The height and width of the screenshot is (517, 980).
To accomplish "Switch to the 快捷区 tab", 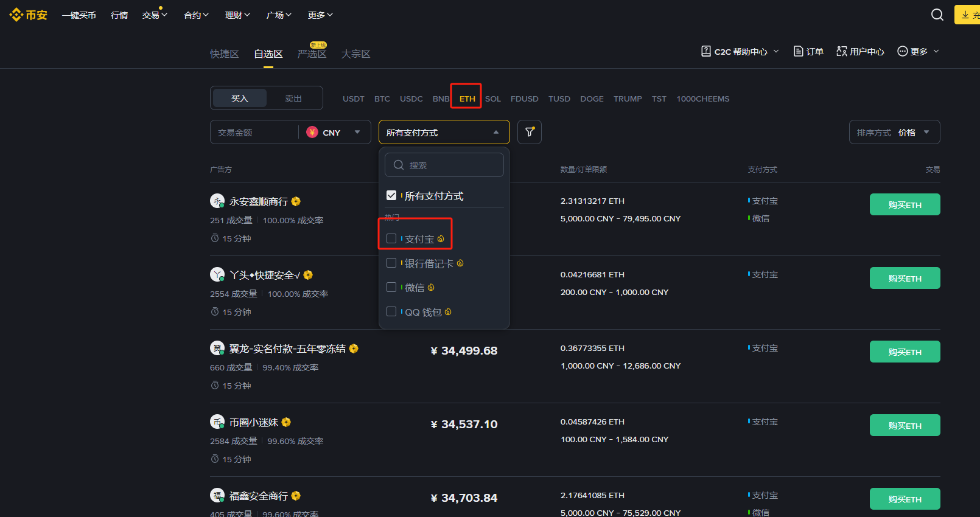I will tap(225, 54).
